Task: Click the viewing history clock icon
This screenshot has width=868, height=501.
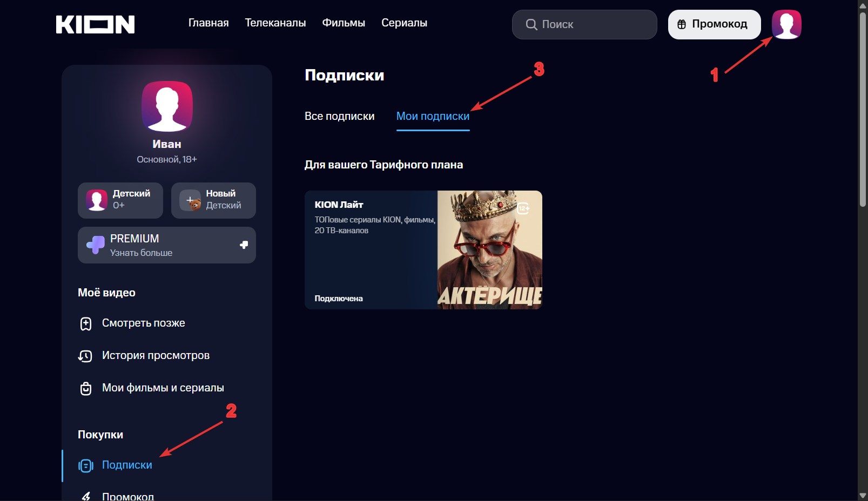Action: point(85,356)
